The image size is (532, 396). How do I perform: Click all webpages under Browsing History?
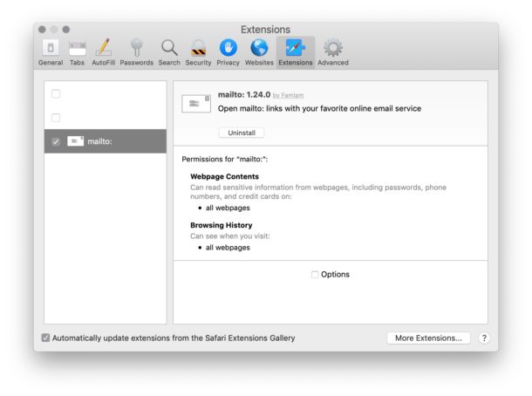[x=228, y=248]
